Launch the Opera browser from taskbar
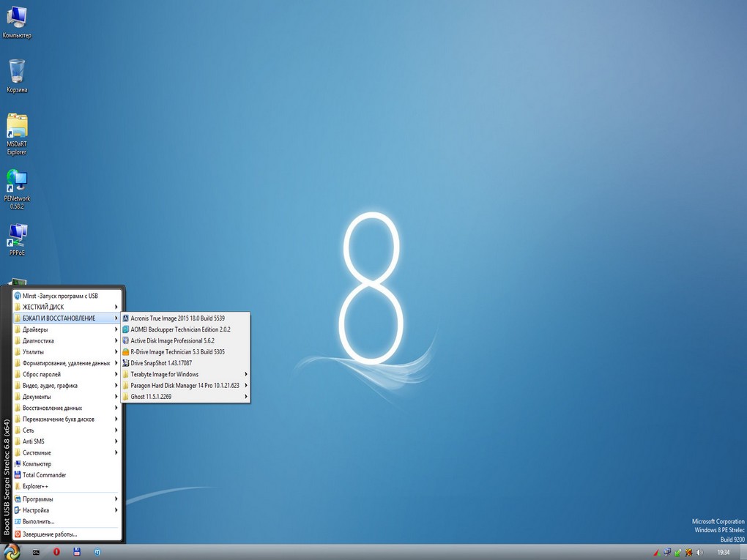Image resolution: width=747 pixels, height=560 pixels. click(56, 553)
